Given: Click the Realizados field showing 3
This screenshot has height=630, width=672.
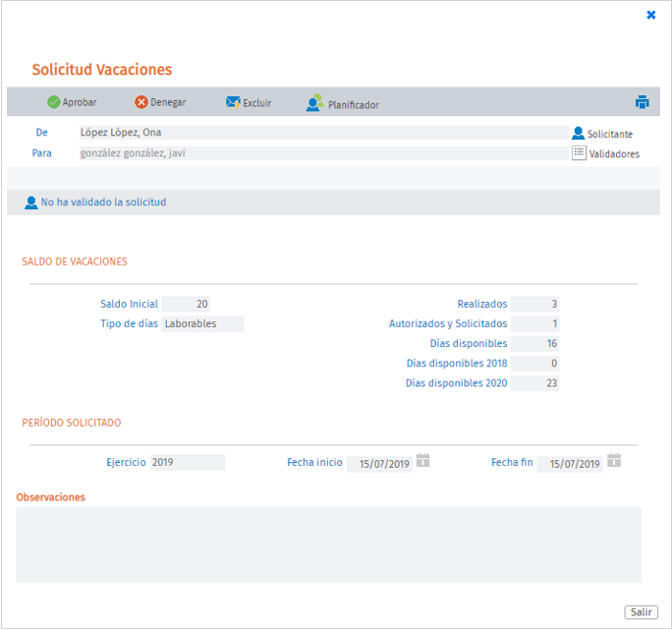Looking at the screenshot, I should 534,304.
